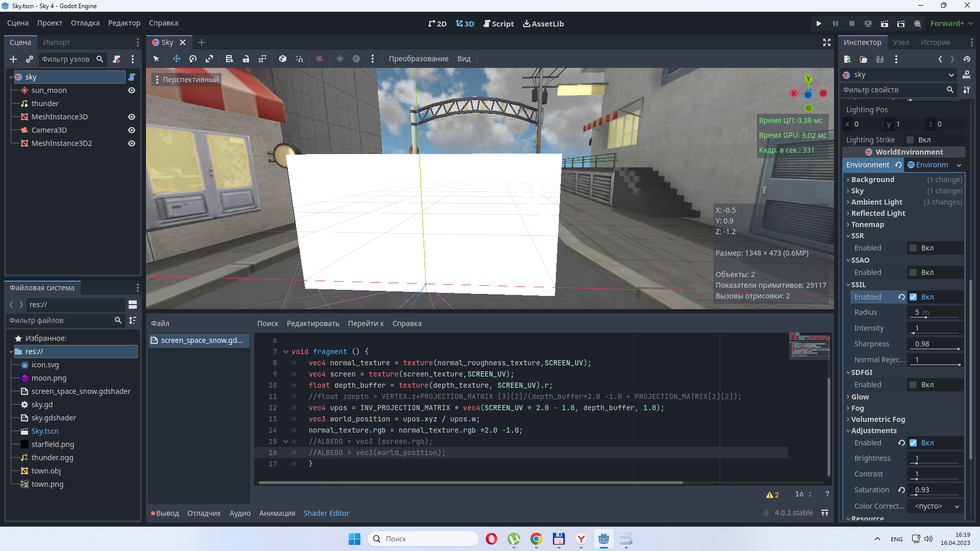Revert the Saturation value to default
Image resolution: width=980 pixels, height=551 pixels.
[x=902, y=490]
